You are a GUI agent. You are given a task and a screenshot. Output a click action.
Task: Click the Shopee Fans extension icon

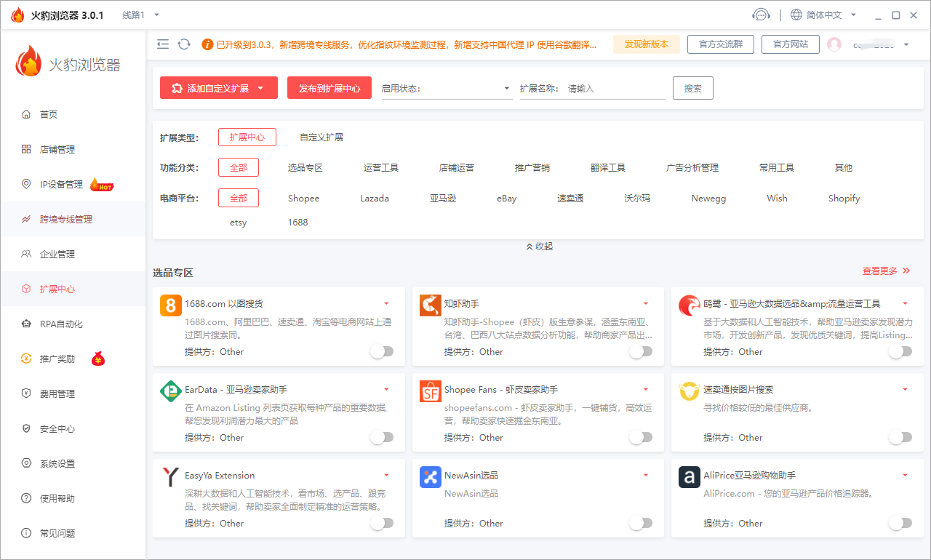[x=430, y=391]
